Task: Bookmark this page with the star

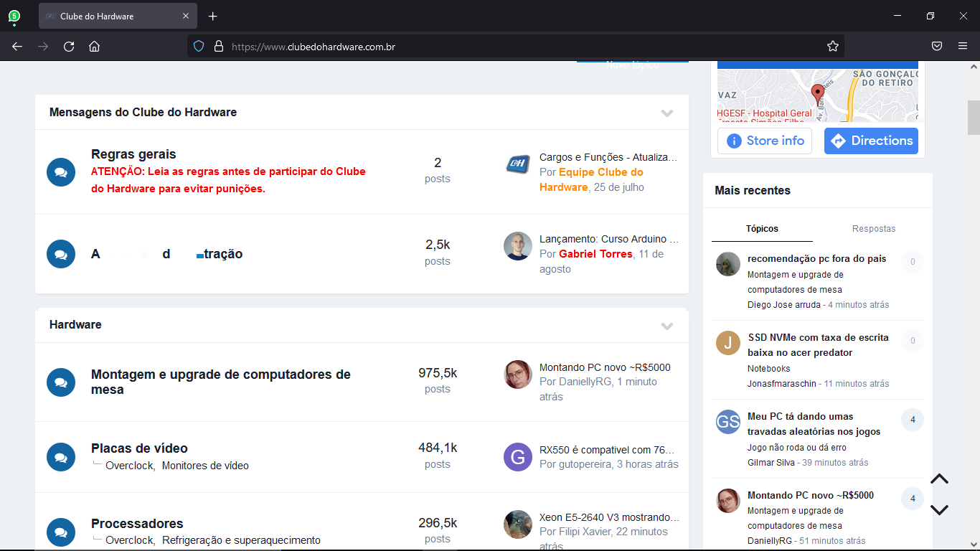Action: [x=832, y=47]
